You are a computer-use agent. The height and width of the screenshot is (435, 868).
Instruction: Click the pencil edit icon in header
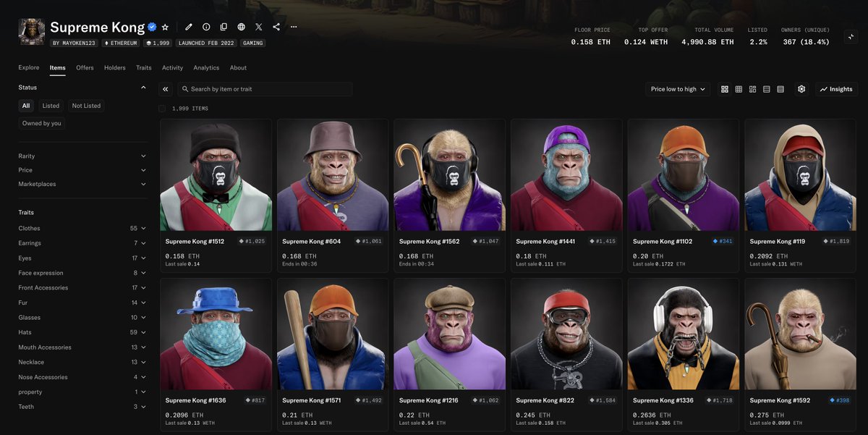189,27
